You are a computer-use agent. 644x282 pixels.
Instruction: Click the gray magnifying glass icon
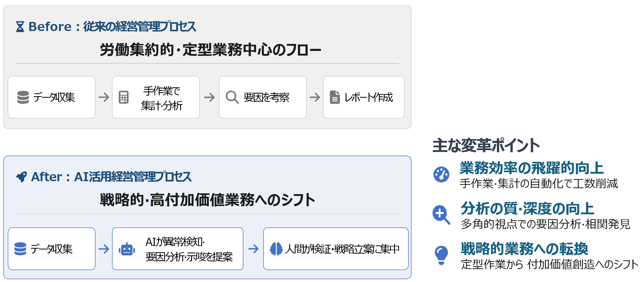pos(232,97)
